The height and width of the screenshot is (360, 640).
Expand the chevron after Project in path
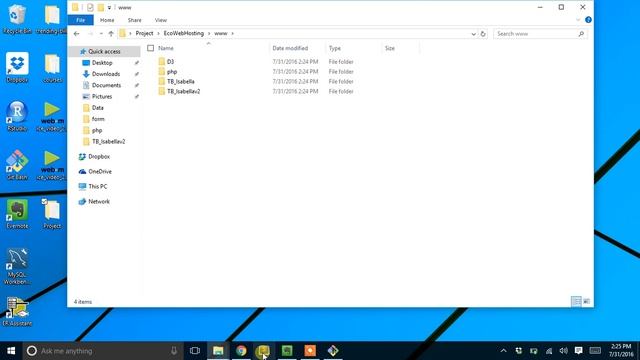[x=158, y=33]
